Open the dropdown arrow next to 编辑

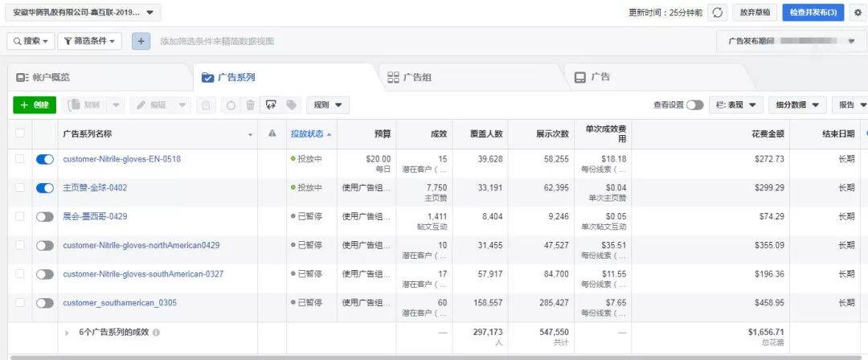click(182, 104)
